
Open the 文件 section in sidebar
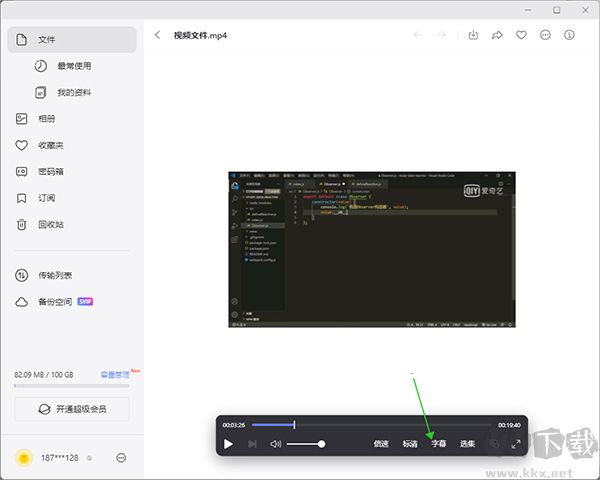click(x=72, y=39)
